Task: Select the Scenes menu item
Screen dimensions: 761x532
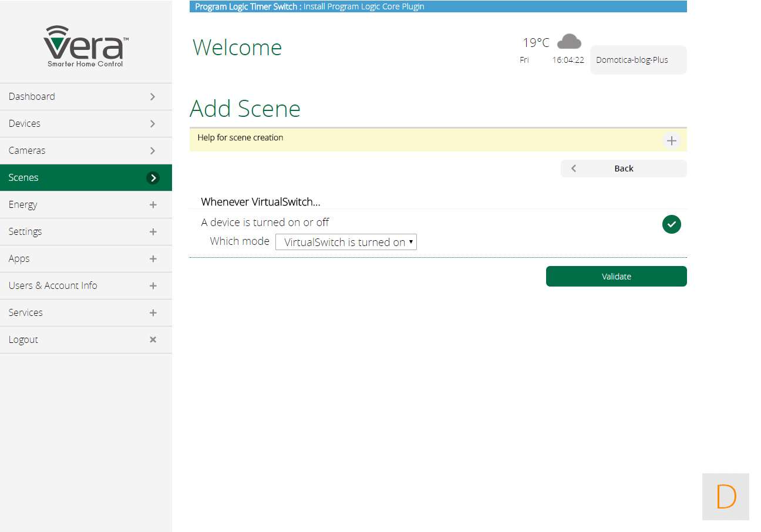Action: point(23,177)
